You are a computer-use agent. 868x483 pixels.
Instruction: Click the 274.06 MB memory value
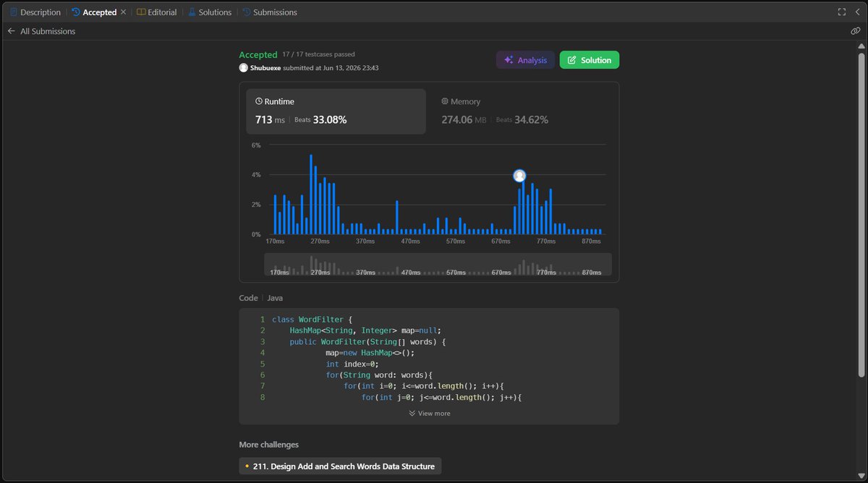click(464, 120)
